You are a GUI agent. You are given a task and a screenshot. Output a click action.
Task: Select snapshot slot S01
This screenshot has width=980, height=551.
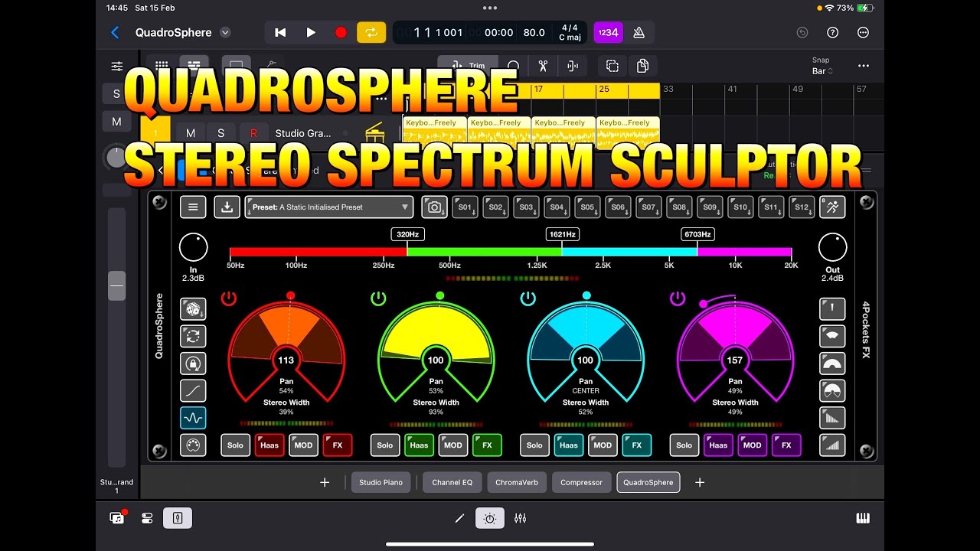pyautogui.click(x=465, y=207)
